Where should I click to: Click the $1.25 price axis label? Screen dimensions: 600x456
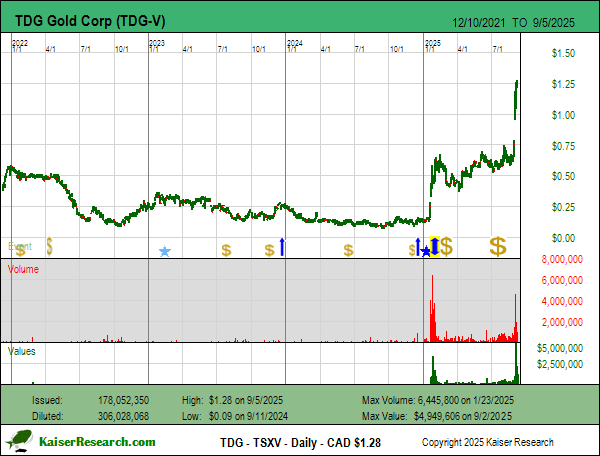(x=563, y=84)
